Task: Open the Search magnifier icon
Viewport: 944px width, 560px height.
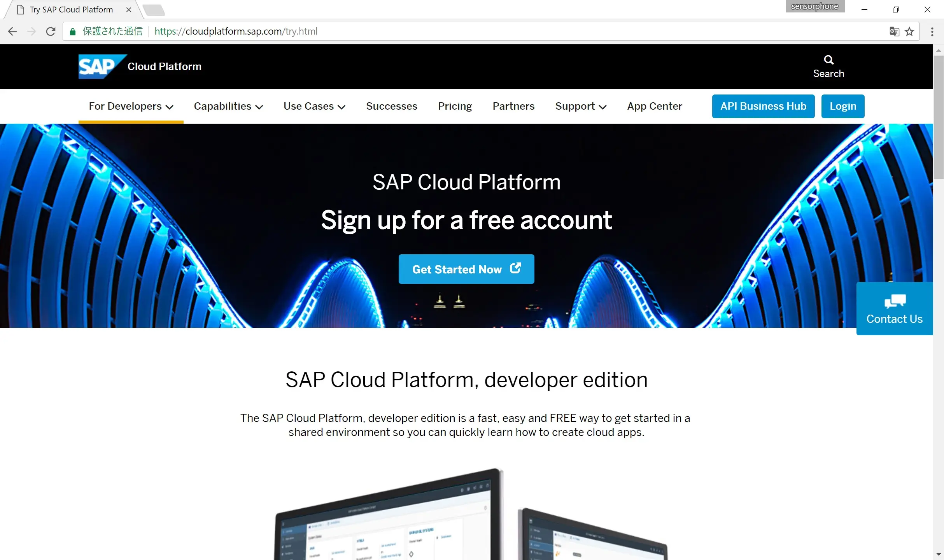Action: click(828, 60)
